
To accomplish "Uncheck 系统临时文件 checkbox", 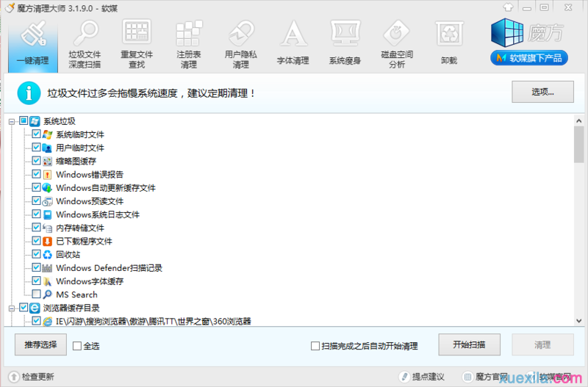I will click(x=36, y=134).
